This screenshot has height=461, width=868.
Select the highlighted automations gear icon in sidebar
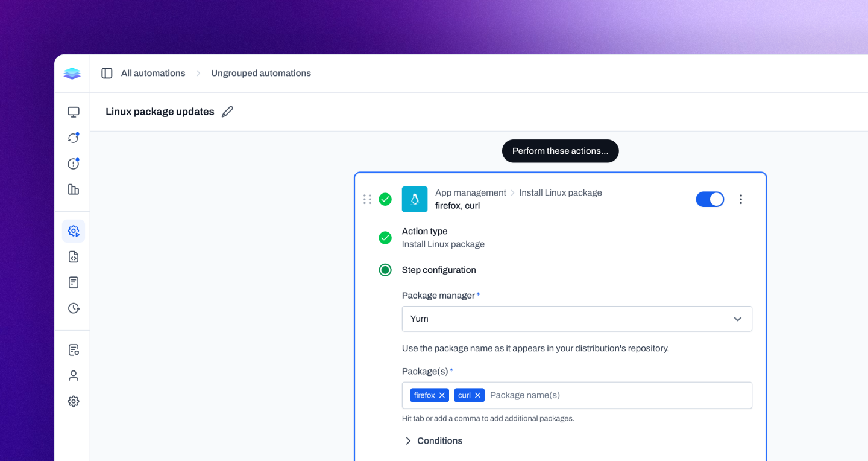[74, 231]
